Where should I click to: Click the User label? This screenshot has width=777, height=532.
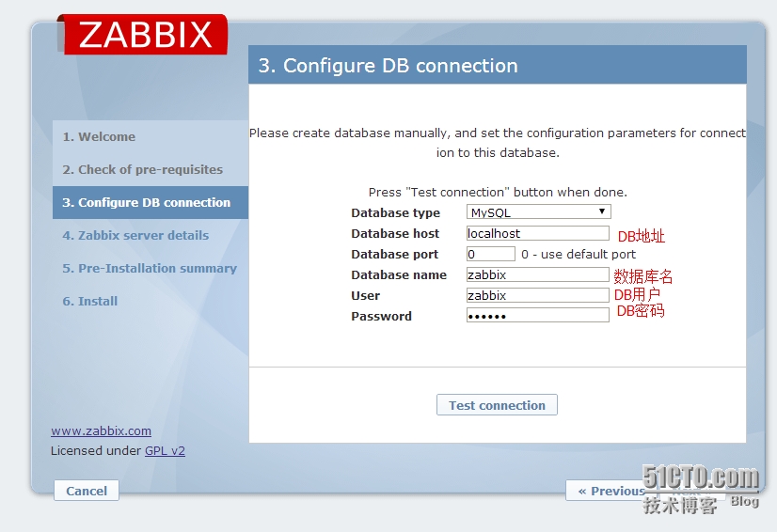pos(365,296)
